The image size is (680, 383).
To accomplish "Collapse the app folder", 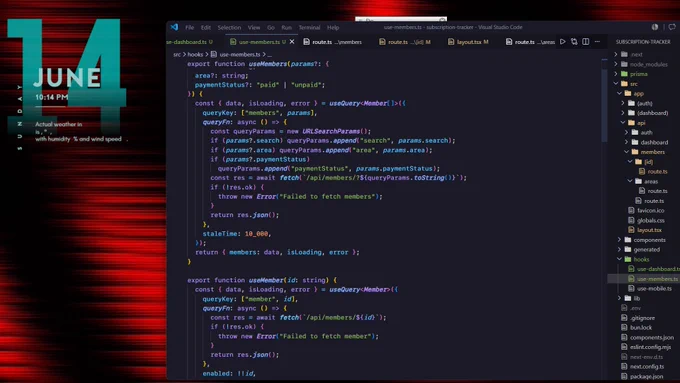I will (619, 93).
